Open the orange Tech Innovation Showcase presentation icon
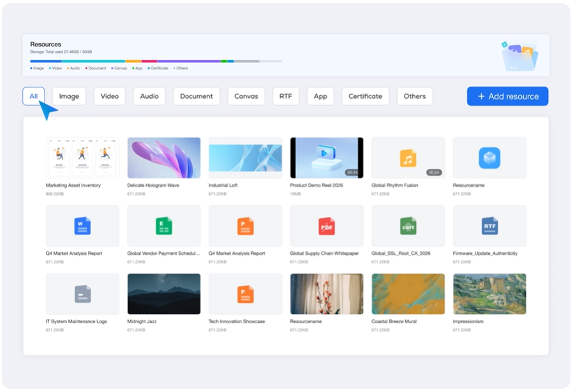Screen dimensions: 573x392 coord(245,294)
